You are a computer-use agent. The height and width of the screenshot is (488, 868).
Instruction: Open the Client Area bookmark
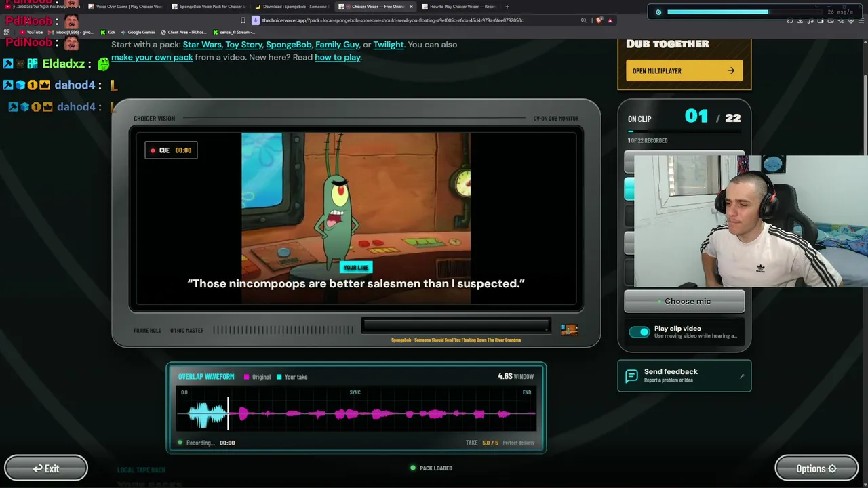[x=183, y=32]
